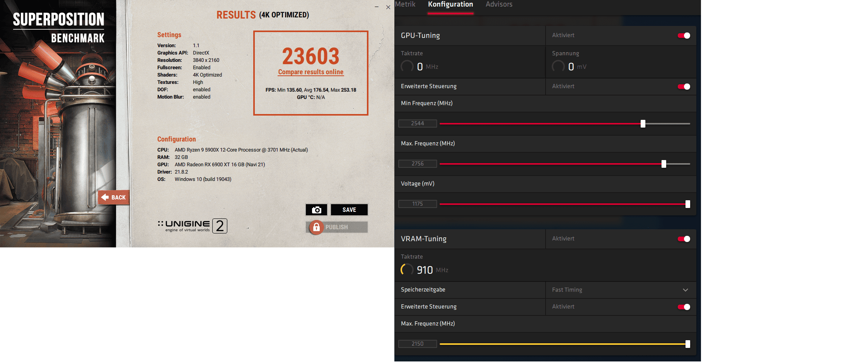Click the Superposition Benchmark title logo
Screen dimensions: 868x363
pos(59,28)
